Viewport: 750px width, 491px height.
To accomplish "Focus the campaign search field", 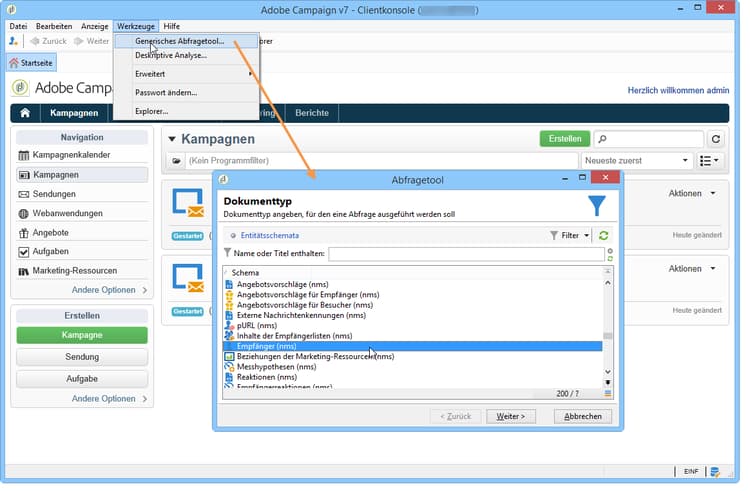I will pyautogui.click(x=649, y=139).
